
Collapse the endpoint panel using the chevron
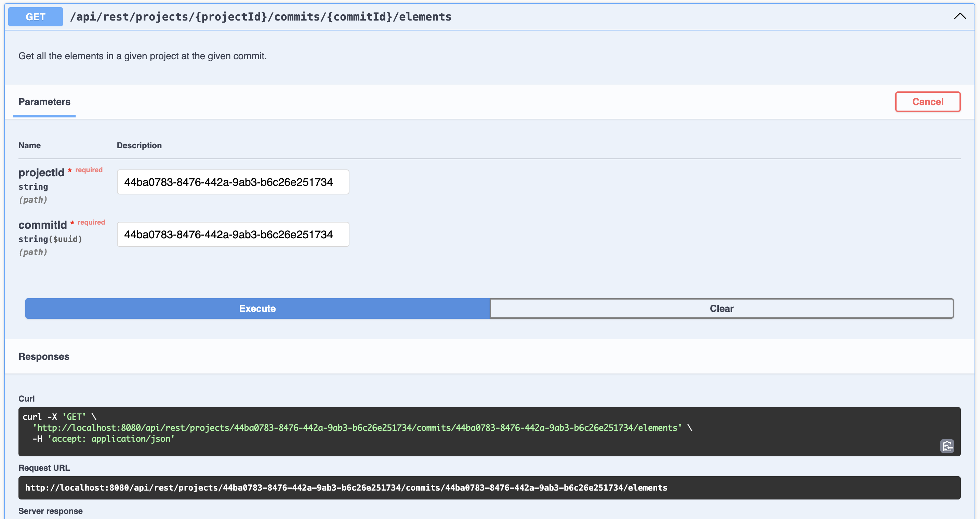pyautogui.click(x=960, y=16)
